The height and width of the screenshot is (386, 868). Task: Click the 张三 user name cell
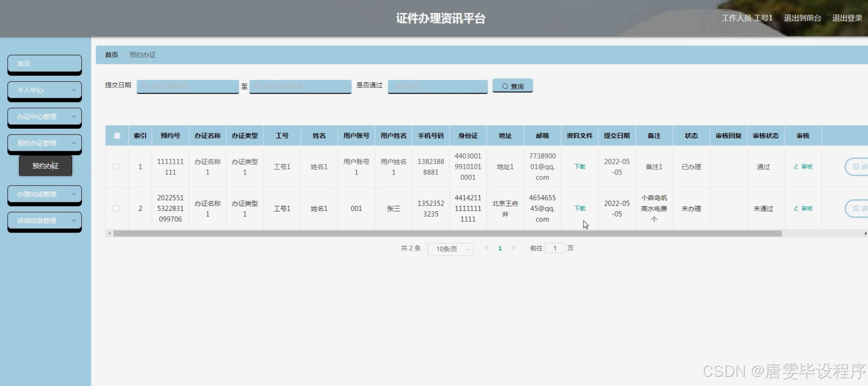click(394, 209)
